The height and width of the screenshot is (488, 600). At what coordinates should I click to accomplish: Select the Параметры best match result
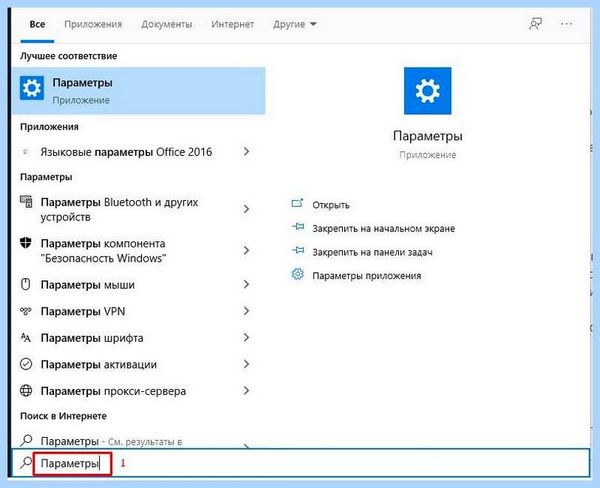click(139, 91)
